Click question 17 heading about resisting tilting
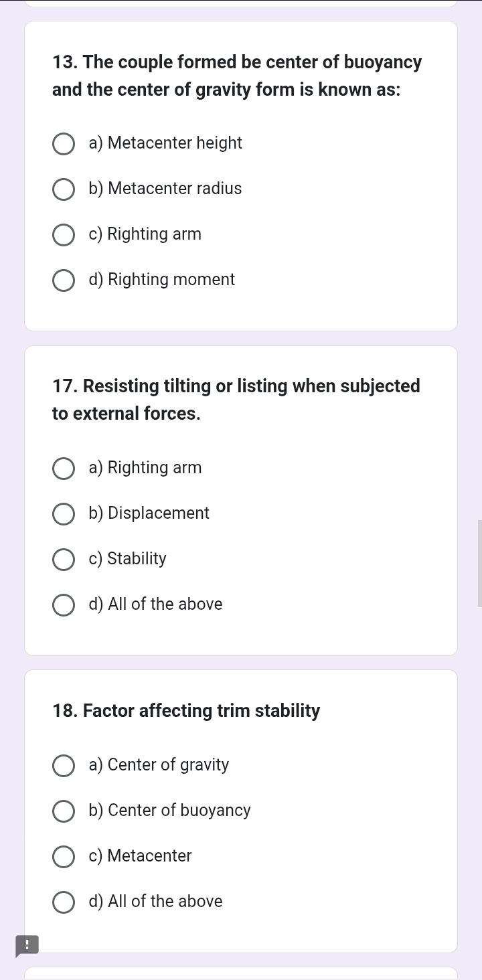This screenshot has height=980, width=482. [x=236, y=400]
